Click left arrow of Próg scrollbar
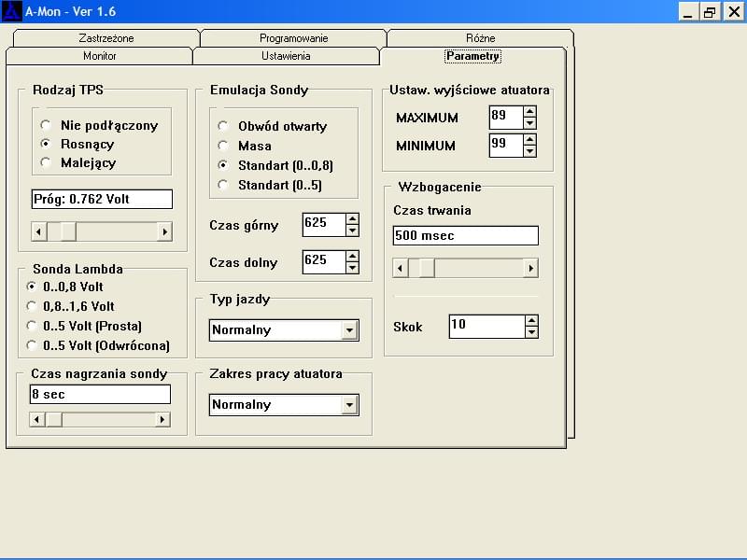Screen dimensions: 747x560 coord(39,231)
